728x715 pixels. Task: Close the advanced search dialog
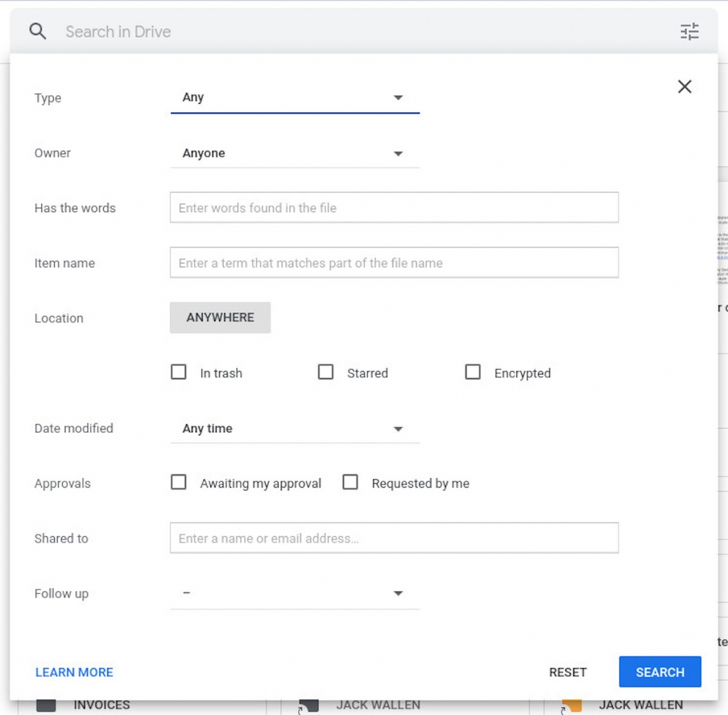tap(684, 87)
